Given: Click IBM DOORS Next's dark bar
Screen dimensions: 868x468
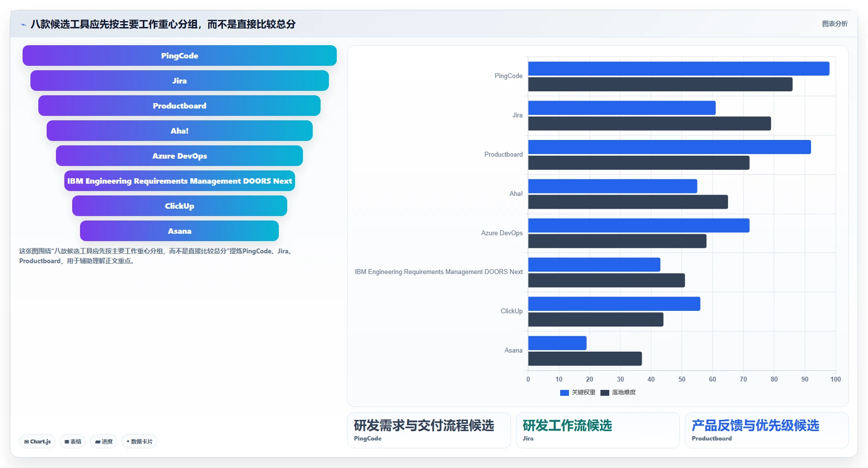Looking at the screenshot, I should coord(606,280).
